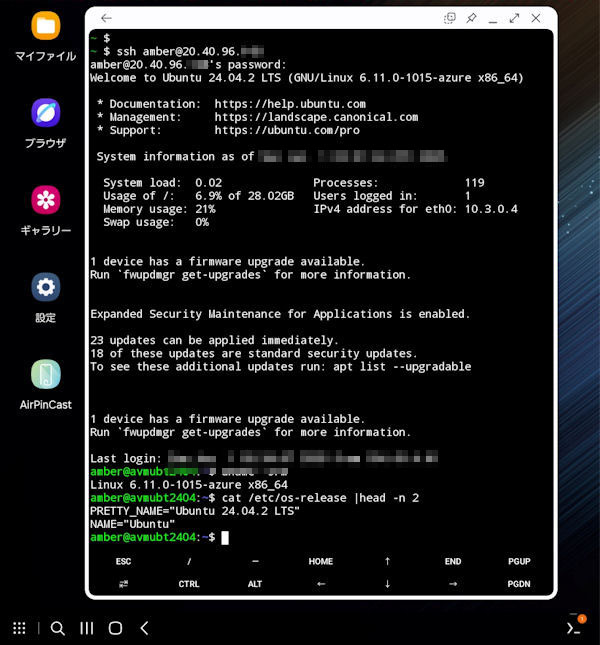Open the ギャラリー gallery app
This screenshot has height=645, width=600.
[46, 200]
